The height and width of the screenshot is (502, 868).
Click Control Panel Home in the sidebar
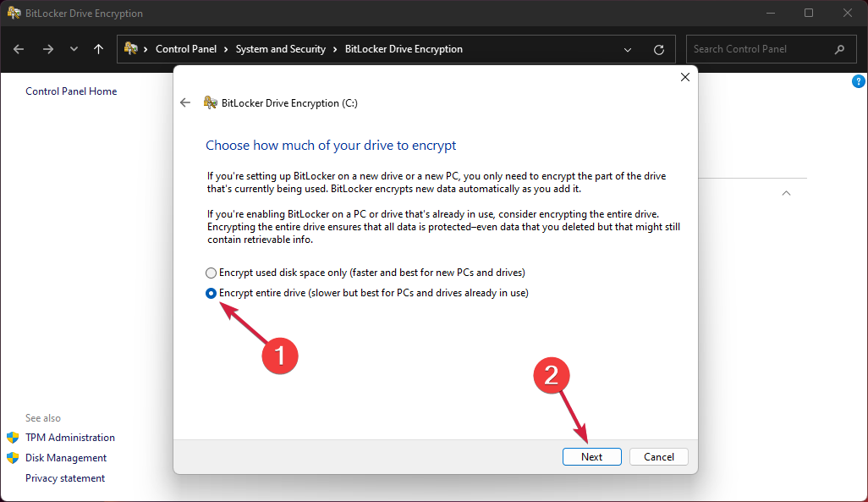point(71,91)
